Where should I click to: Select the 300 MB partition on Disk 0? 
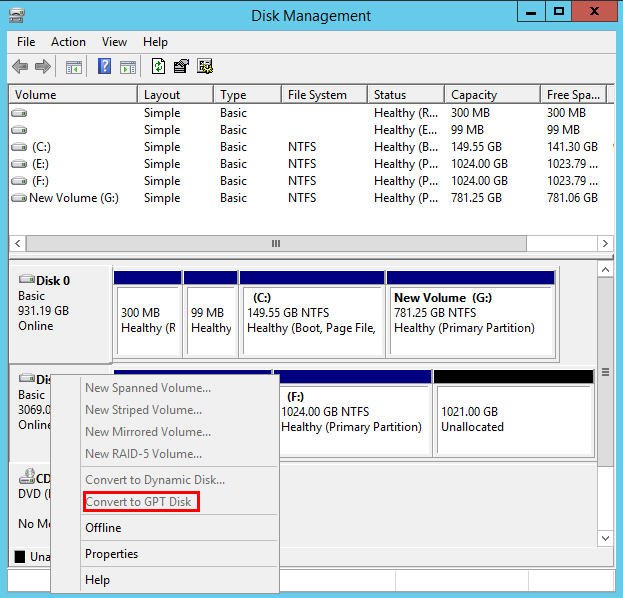(147, 314)
